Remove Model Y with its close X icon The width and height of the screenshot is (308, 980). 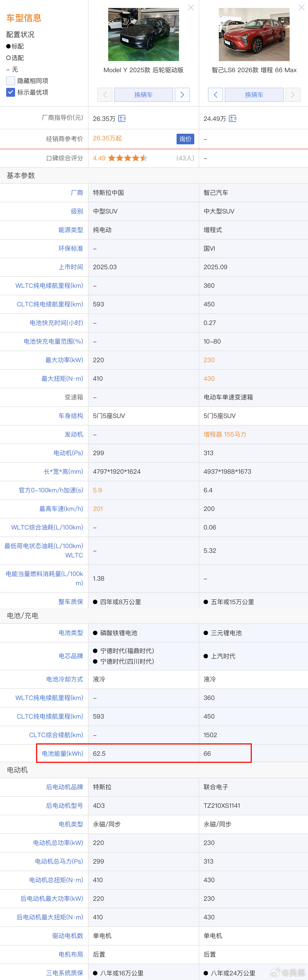[x=191, y=8]
